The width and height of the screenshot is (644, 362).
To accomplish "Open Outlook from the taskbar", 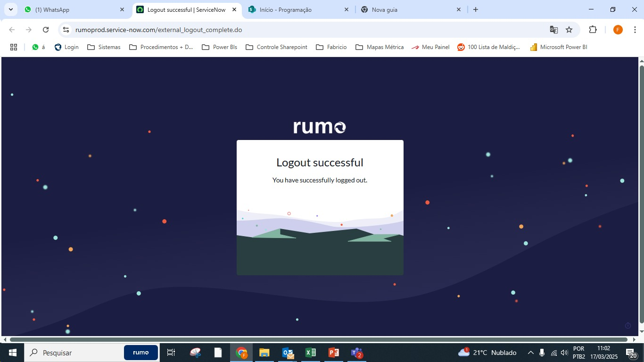I will [x=288, y=353].
